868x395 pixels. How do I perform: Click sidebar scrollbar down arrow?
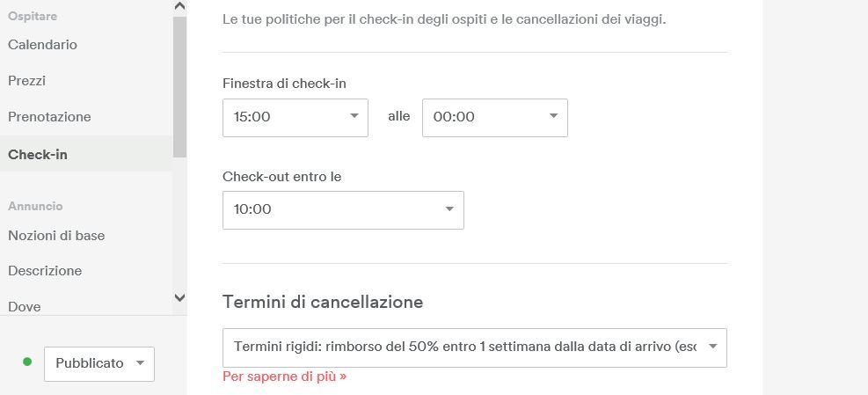point(180,298)
